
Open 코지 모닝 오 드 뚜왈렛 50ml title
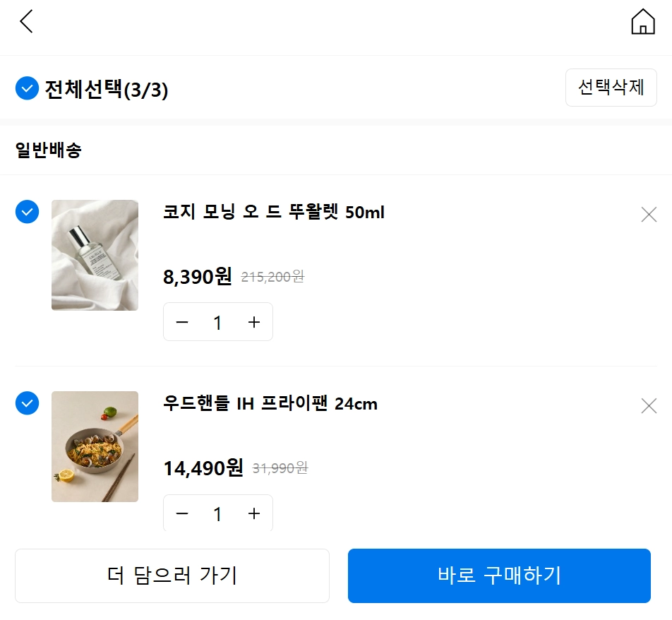274,213
